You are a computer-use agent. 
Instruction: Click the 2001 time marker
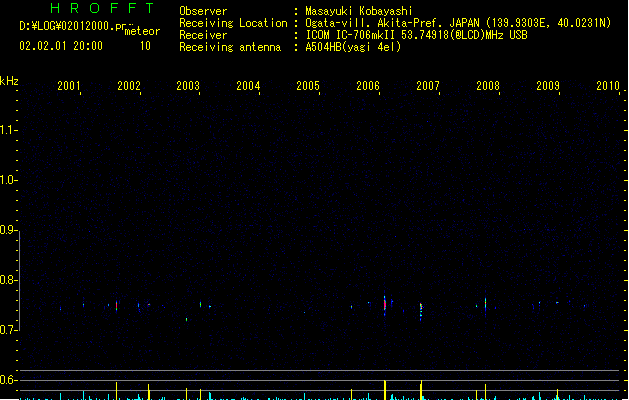[69, 85]
